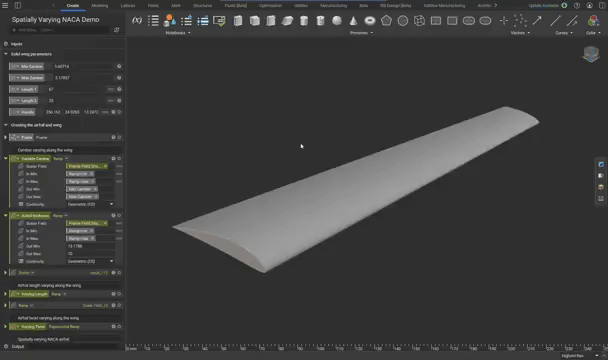Click the view cube in viewport corner
This screenshot has width=608, height=360.
(x=591, y=54)
